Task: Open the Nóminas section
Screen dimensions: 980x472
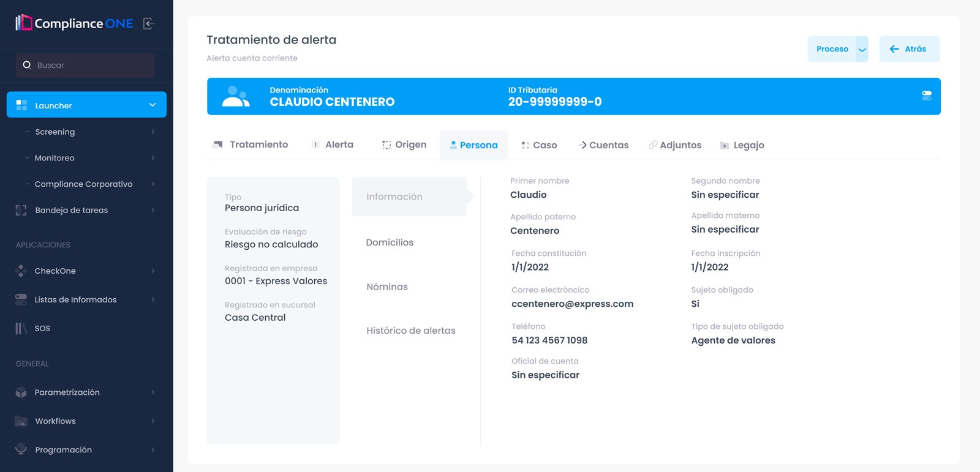Action: tap(387, 287)
